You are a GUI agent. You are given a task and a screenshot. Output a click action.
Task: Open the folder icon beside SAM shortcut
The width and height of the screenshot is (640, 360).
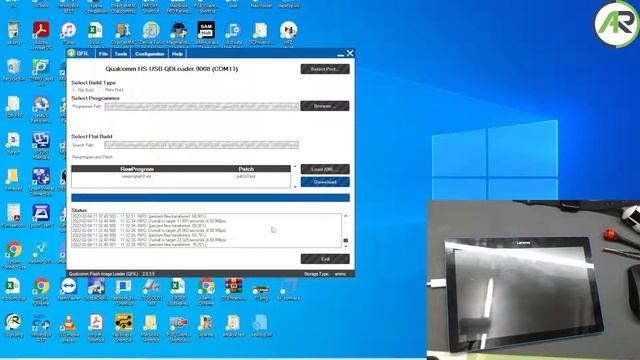260,31
